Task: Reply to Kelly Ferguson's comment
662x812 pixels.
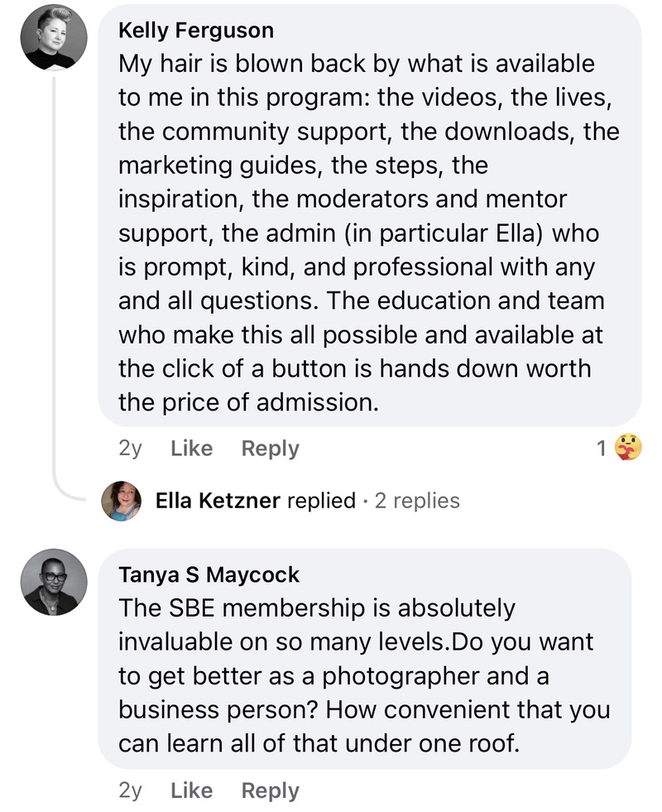Action: click(x=270, y=449)
